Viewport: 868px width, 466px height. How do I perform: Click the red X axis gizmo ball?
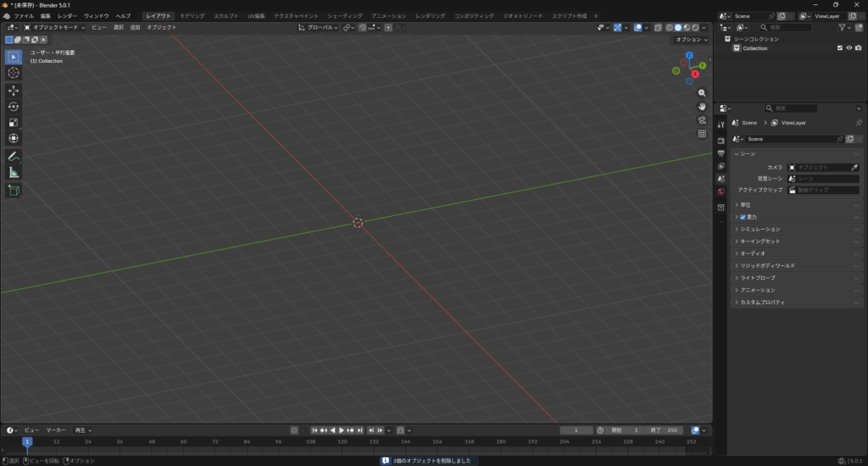[695, 74]
